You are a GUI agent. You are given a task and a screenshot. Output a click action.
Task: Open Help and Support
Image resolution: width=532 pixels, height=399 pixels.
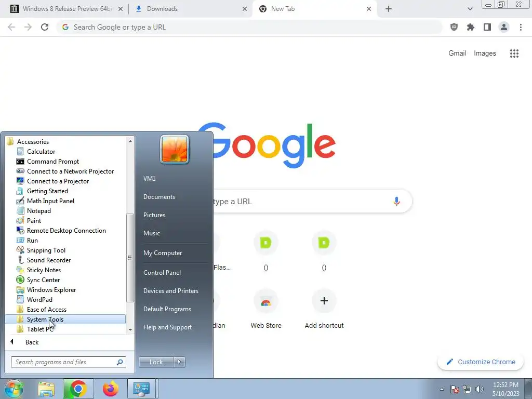tap(167, 327)
